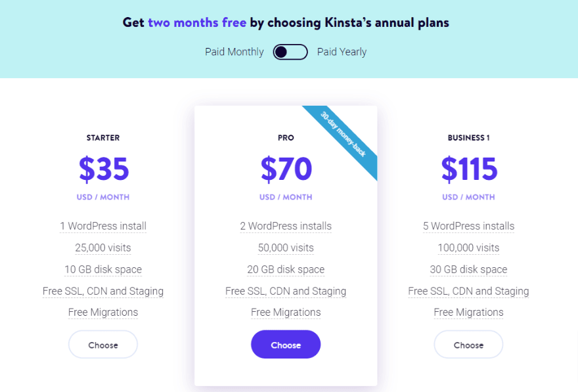The width and height of the screenshot is (578, 392).
Task: Click "Free Migrations" under Starter plan
Action: click(103, 313)
